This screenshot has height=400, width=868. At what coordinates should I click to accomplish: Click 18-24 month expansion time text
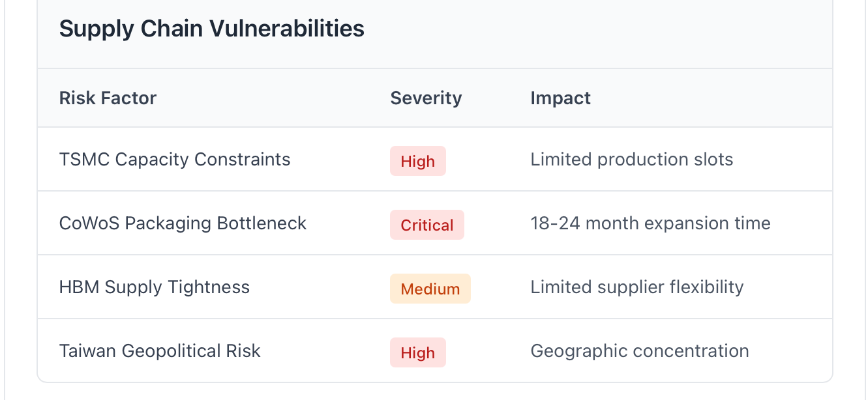click(x=650, y=223)
